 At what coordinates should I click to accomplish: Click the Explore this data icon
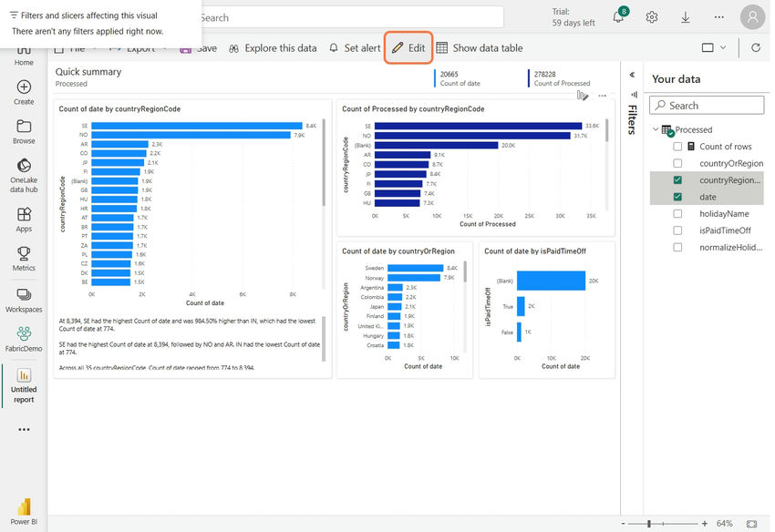click(233, 47)
